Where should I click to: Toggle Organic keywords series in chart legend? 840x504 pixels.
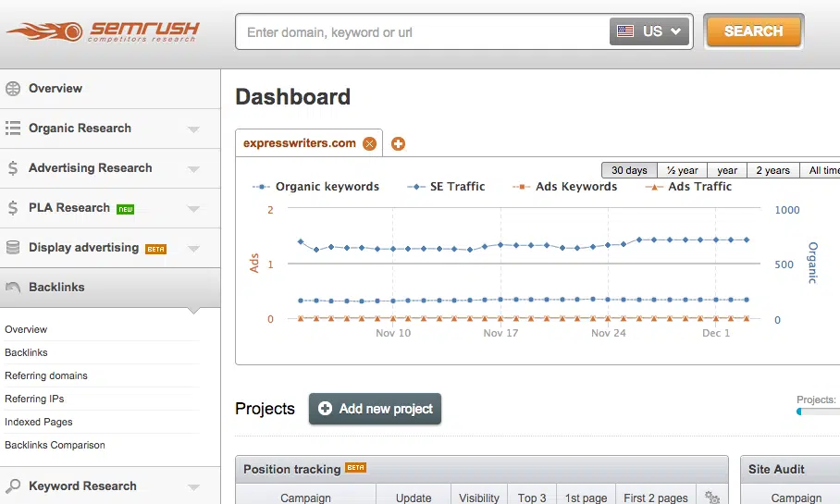coord(316,187)
